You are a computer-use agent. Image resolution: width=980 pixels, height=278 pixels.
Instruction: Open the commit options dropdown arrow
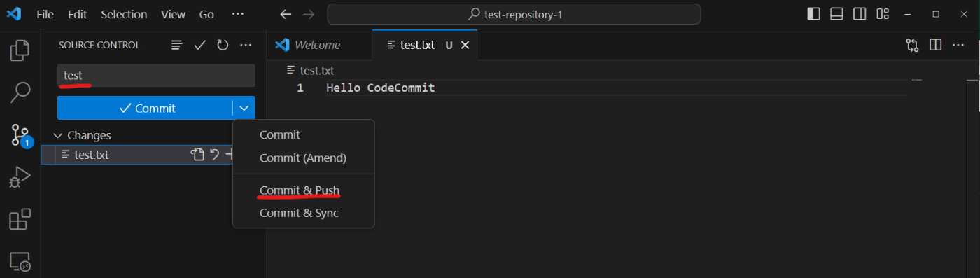click(x=244, y=108)
